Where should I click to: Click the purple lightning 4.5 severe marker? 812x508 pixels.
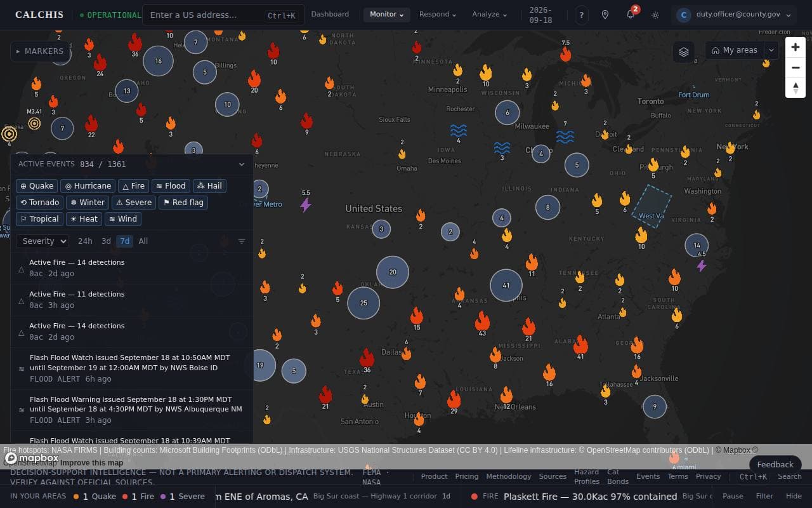[702, 265]
